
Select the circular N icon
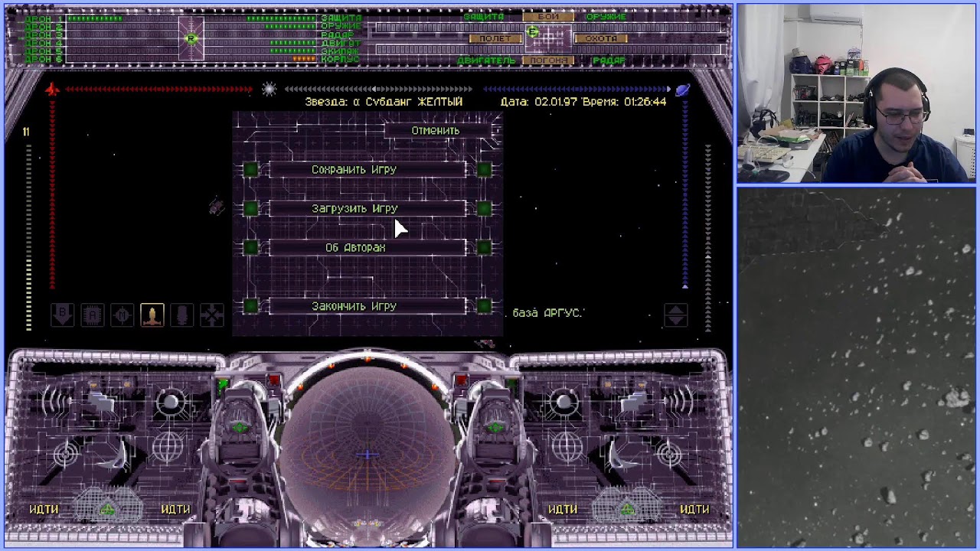point(122,315)
